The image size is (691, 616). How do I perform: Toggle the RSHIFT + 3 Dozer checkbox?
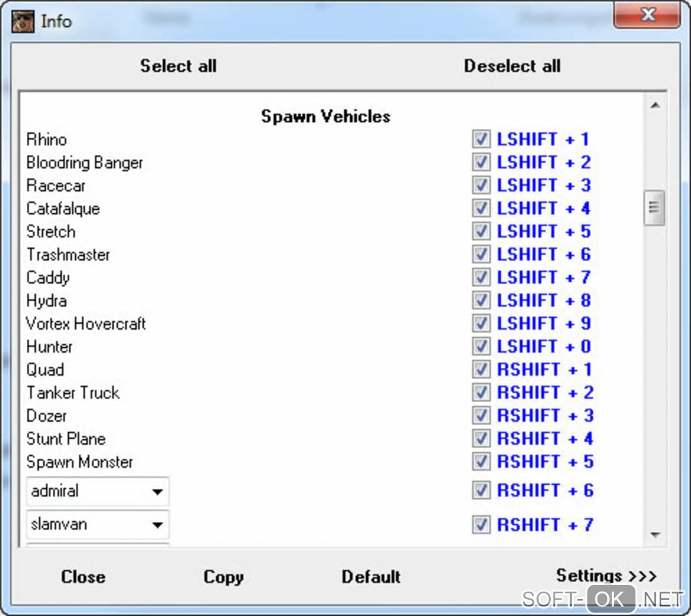(481, 415)
